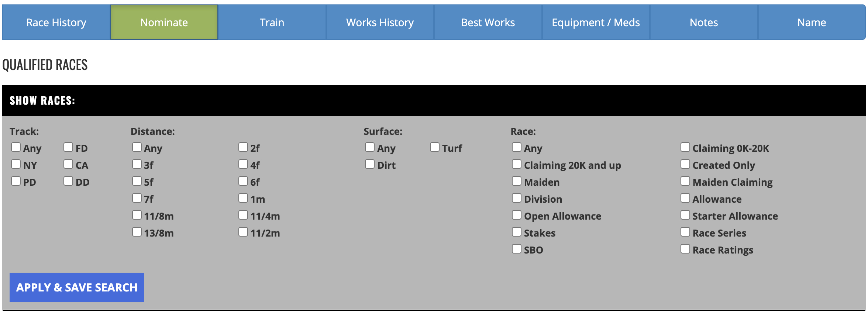Open the Race History tab

click(x=56, y=22)
